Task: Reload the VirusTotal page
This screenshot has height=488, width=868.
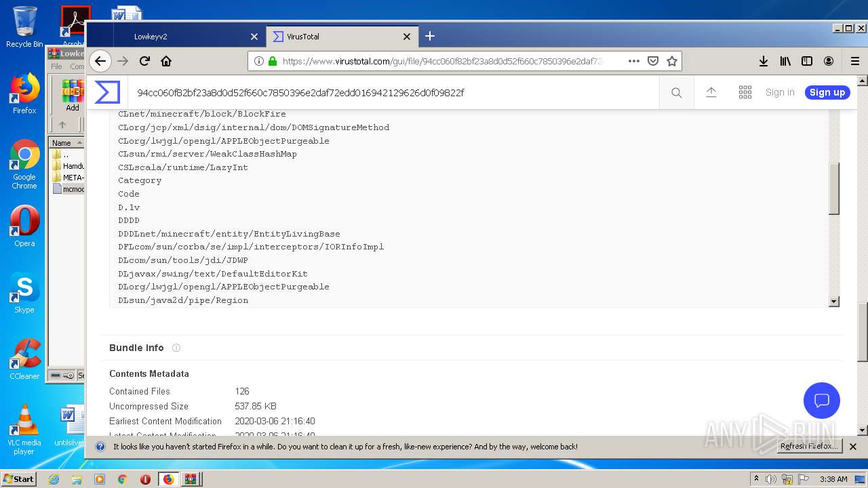Action: click(144, 61)
